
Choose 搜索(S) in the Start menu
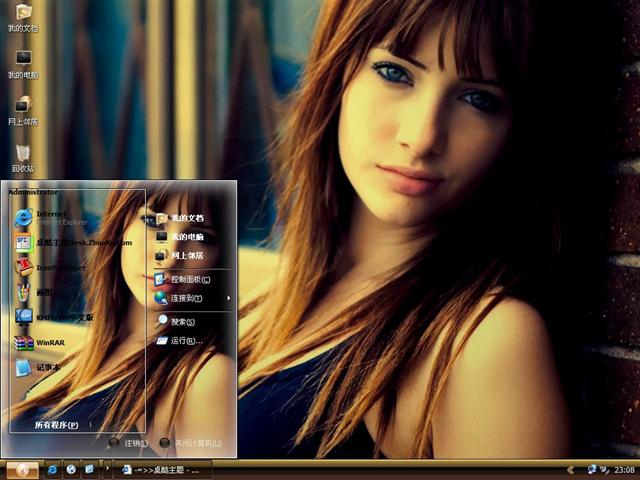click(182, 322)
